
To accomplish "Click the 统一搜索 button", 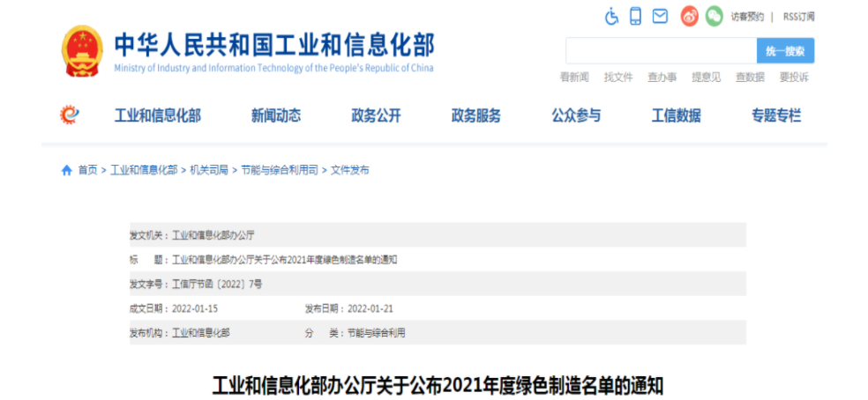I will coord(785,51).
